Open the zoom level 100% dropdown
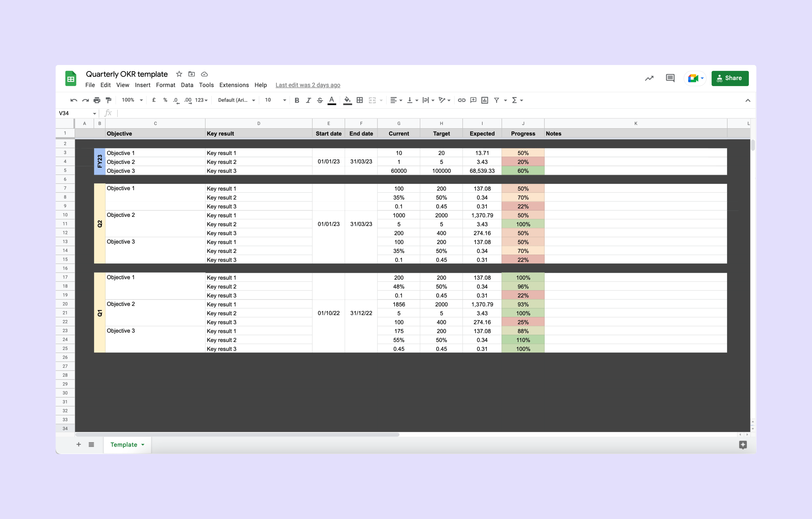The height and width of the screenshot is (519, 812). (132, 100)
